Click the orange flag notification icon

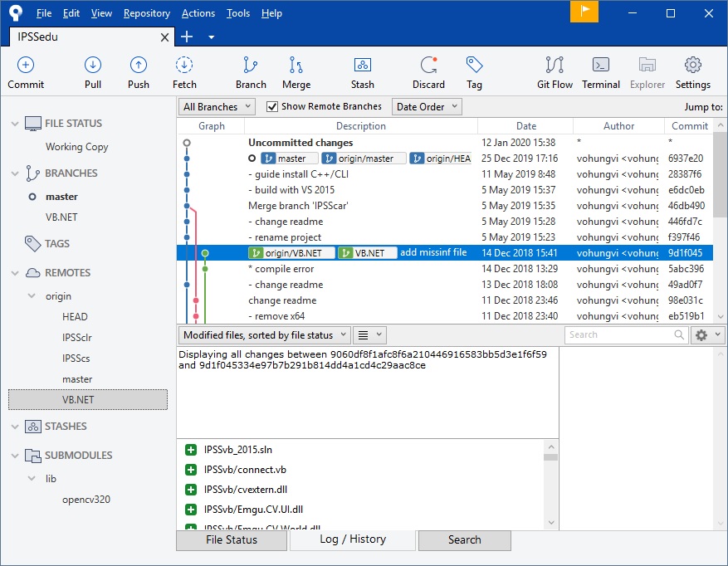pos(584,12)
